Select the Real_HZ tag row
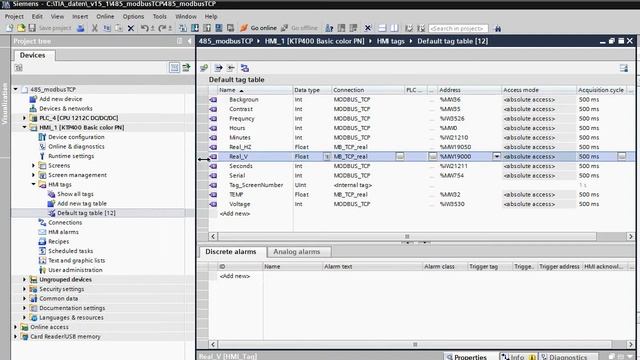The image size is (640, 360). tap(422, 147)
